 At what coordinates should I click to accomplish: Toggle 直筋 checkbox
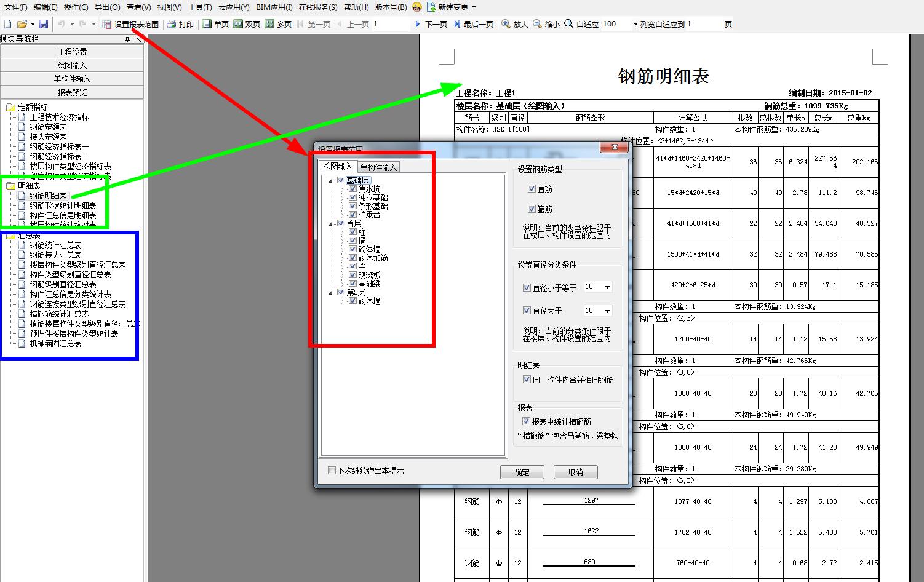(532, 189)
